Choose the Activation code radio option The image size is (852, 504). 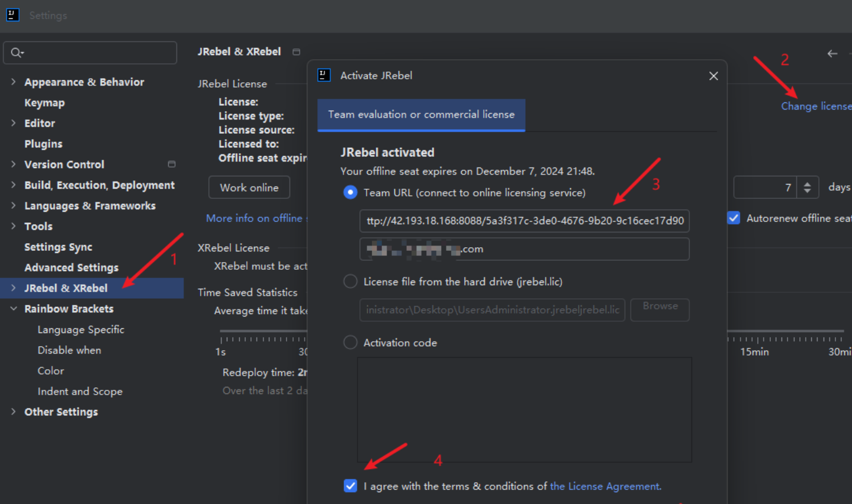click(x=351, y=343)
